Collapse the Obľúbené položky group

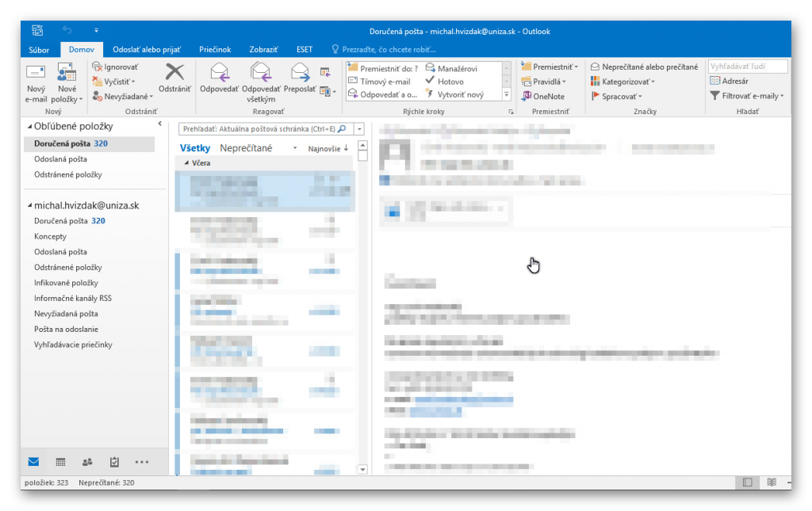29,126
